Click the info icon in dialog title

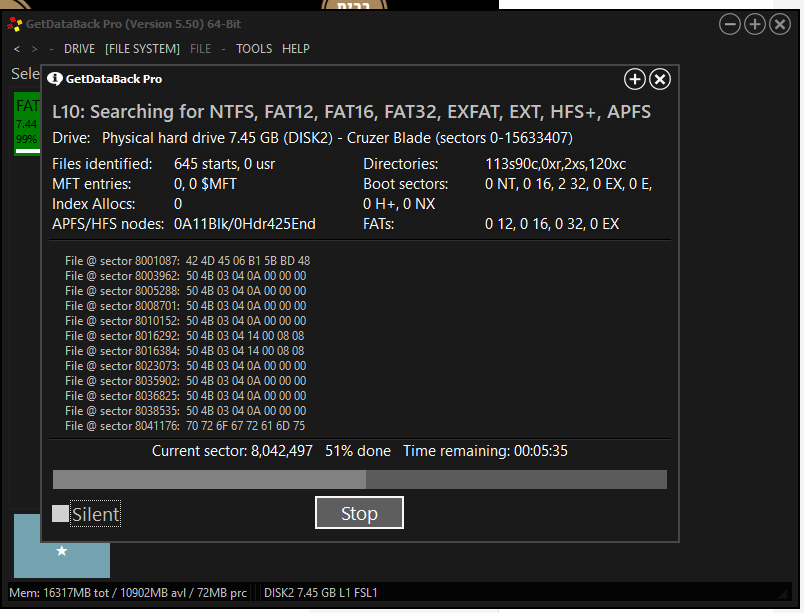coord(55,79)
